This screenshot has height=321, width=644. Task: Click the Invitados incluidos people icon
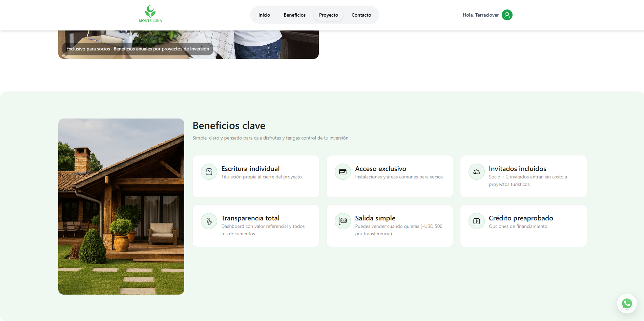477,172
